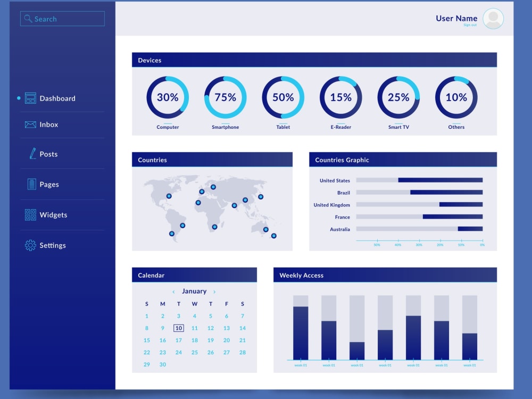Select the Tablet 50% donut chart
The height and width of the screenshot is (399, 532).
pos(283,97)
